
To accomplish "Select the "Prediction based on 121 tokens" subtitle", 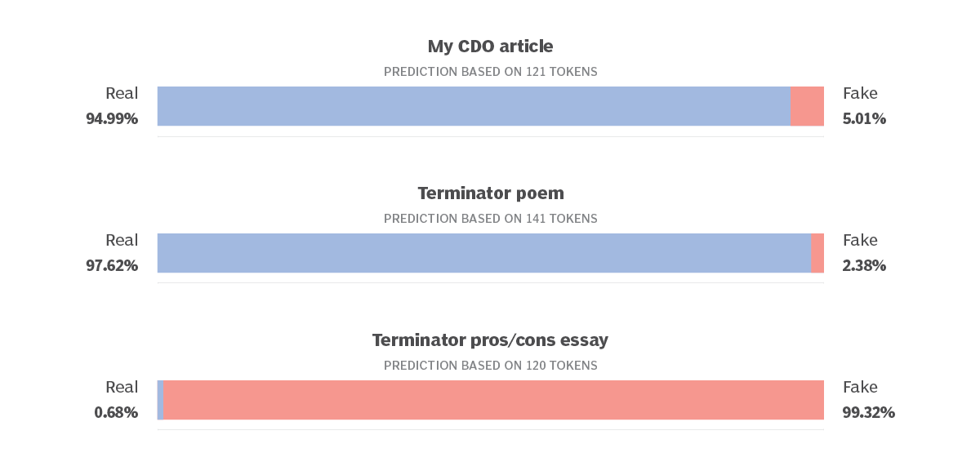I will [x=490, y=72].
